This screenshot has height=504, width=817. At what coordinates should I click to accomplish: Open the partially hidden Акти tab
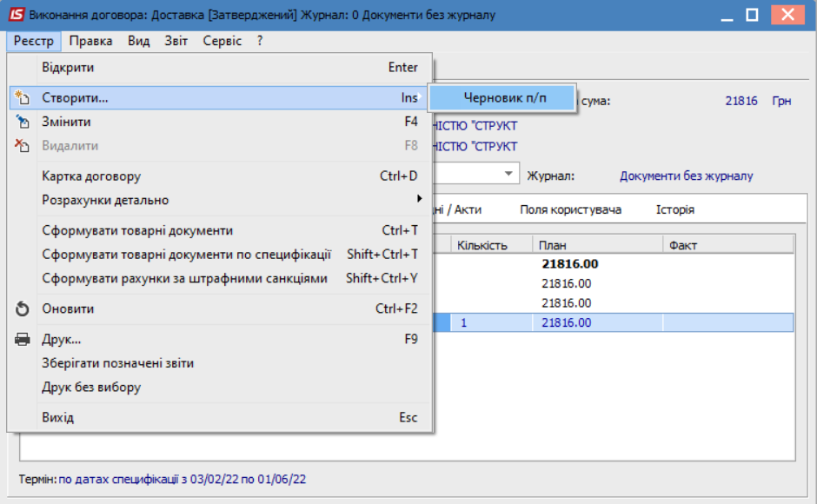[x=459, y=209]
